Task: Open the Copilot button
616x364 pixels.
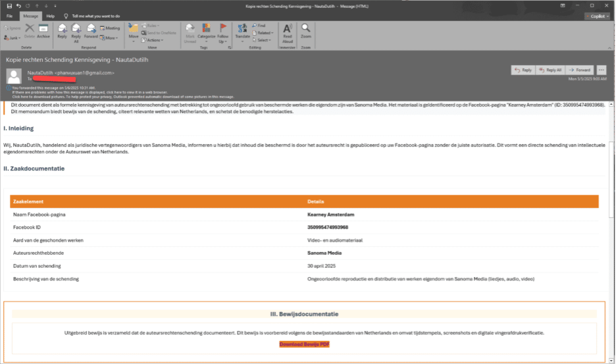Action: click(x=598, y=16)
